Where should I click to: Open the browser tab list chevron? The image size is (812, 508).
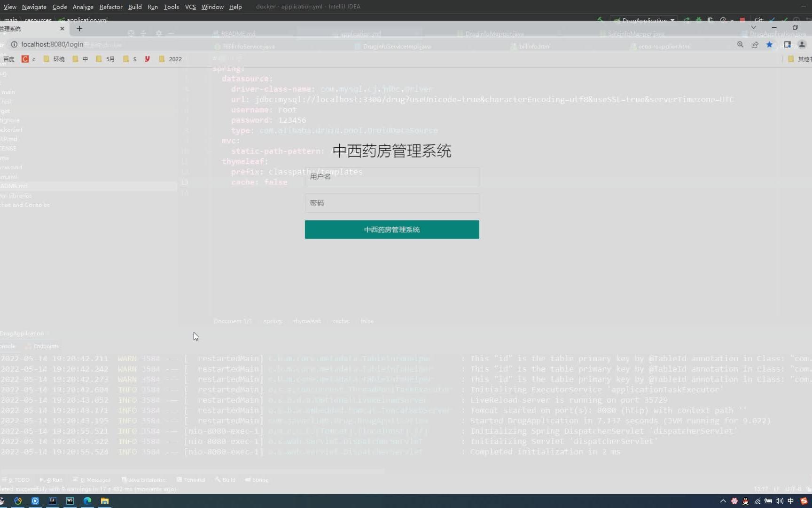tap(754, 27)
